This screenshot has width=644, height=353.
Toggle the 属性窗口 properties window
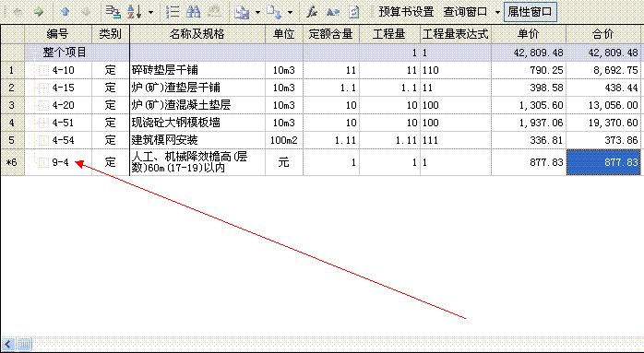[x=530, y=12]
